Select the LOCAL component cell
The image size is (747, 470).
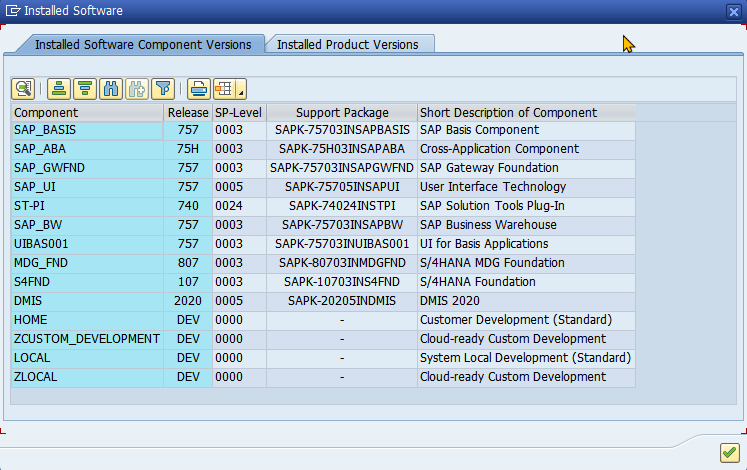[87, 359]
